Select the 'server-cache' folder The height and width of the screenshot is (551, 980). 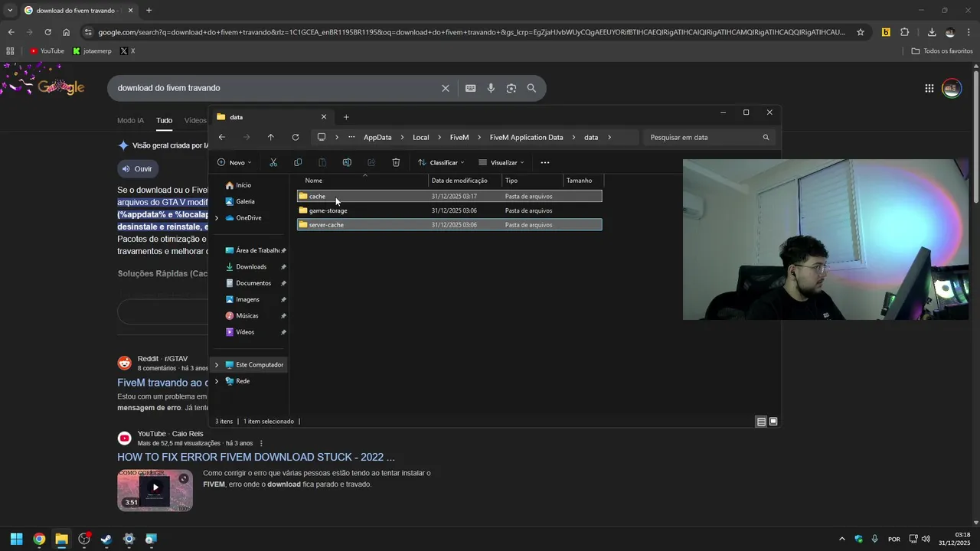coord(449,225)
